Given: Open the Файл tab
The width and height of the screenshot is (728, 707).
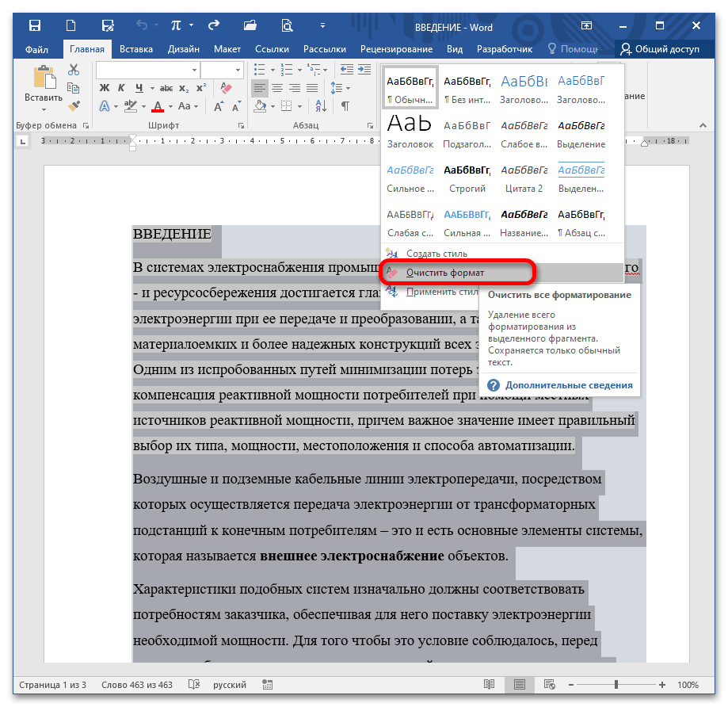Looking at the screenshot, I should pyautogui.click(x=36, y=49).
